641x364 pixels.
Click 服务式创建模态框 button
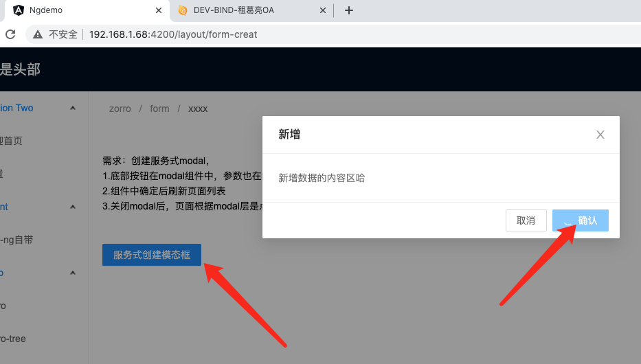(152, 255)
